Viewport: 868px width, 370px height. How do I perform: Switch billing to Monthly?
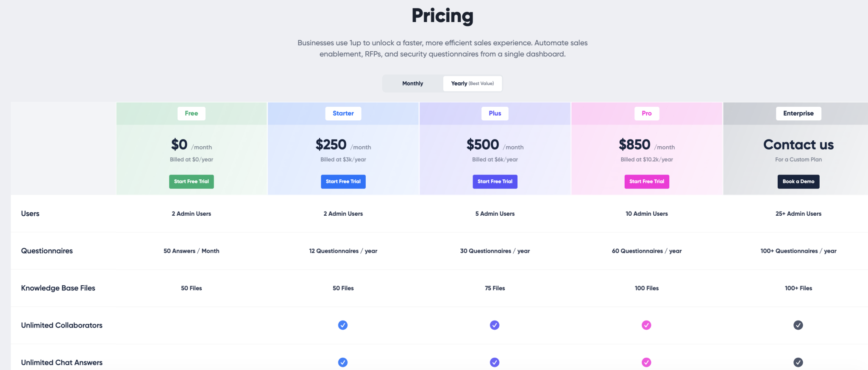pos(412,83)
